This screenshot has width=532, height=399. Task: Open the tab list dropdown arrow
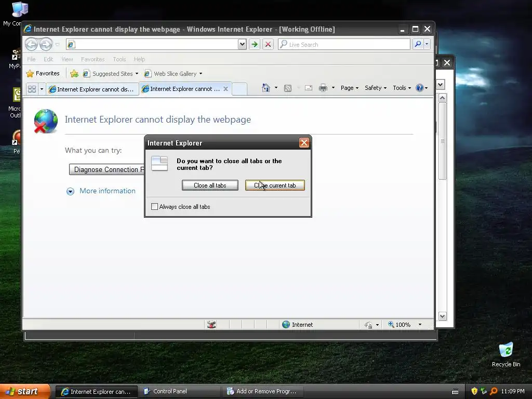pyautogui.click(x=42, y=89)
